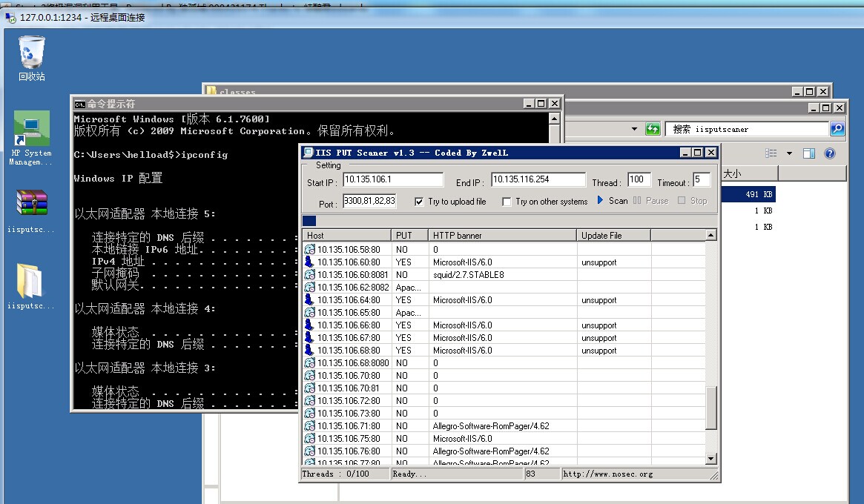Click the Allegro-Software-RomPager banner for 10.135.106.71:80
Screen dimensions: 864x504
[x=491, y=425]
